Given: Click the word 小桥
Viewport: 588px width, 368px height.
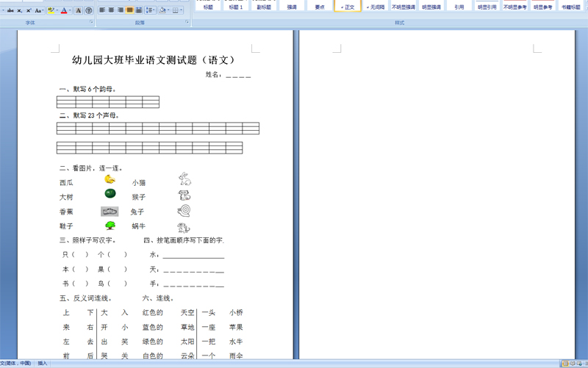Looking at the screenshot, I should (x=236, y=312).
